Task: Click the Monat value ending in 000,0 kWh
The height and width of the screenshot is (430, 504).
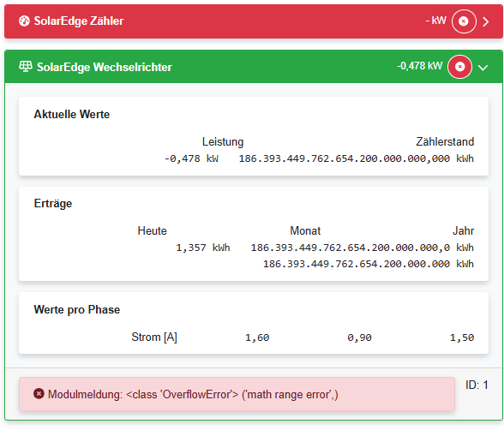Action: pyautogui.click(x=363, y=248)
